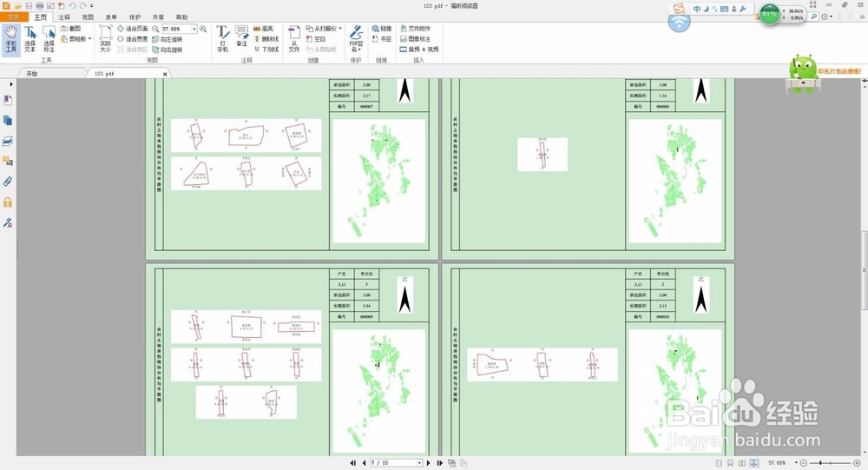Activate the Select Text tool (选择文本)
Viewport: 868px width, 470px height.
30,39
